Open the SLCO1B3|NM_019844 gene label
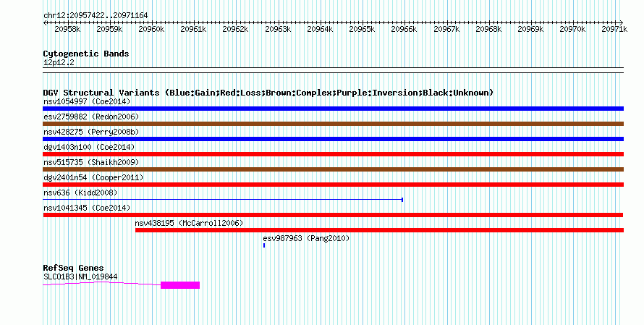Image resolution: width=644 pixels, height=325 pixels. tap(80, 277)
